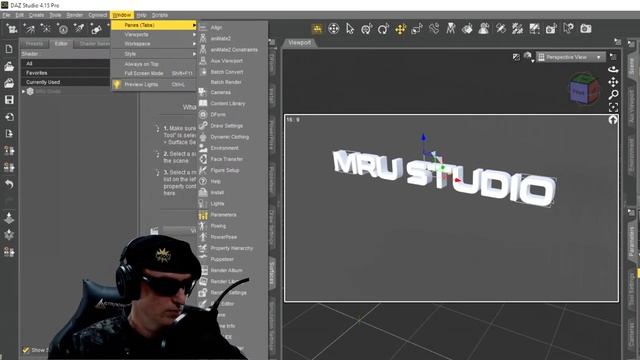Click the viewport zoom magnifier
The width and height of the screenshot is (640, 360).
pyautogui.click(x=613, y=95)
